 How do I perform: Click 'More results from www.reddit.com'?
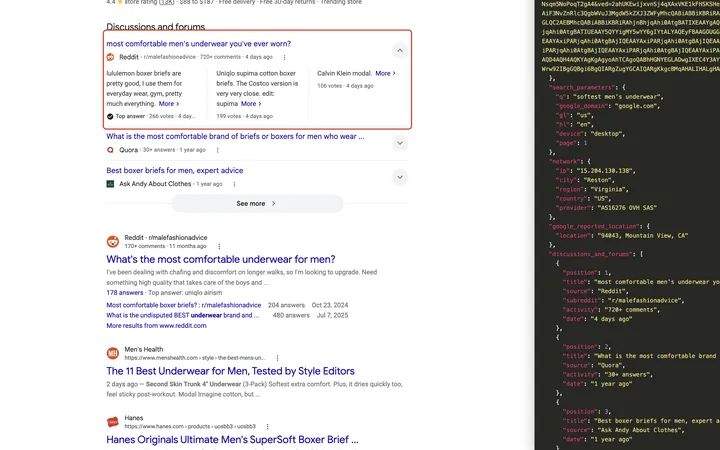157,326
